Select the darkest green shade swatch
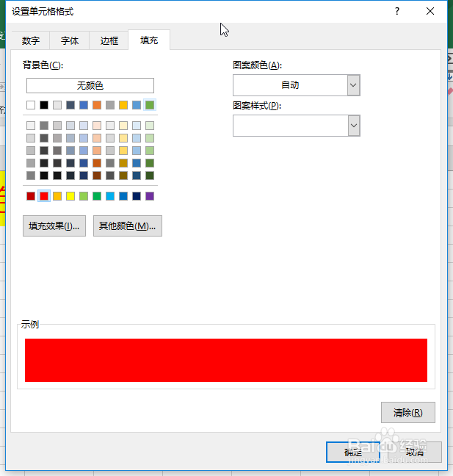 coord(150,176)
